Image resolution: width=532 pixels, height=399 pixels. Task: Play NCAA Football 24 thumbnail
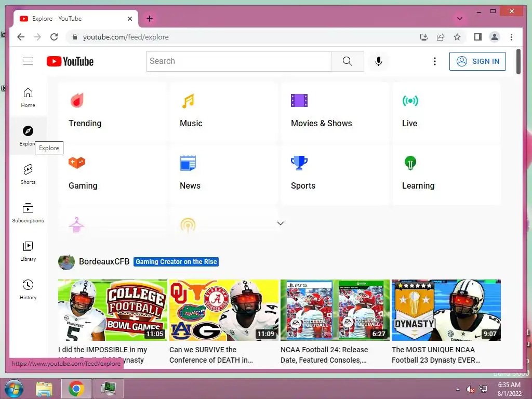[x=335, y=310]
